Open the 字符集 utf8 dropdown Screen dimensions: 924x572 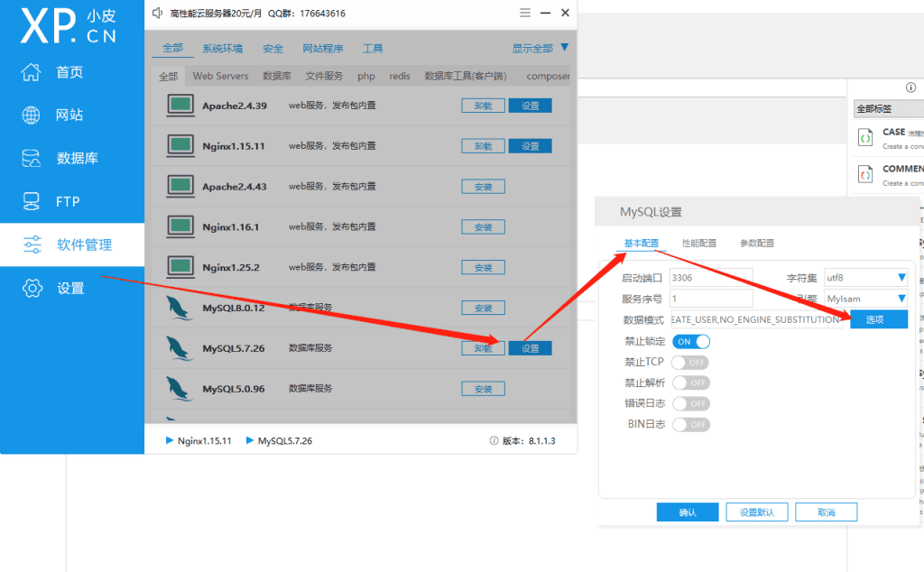pos(865,278)
